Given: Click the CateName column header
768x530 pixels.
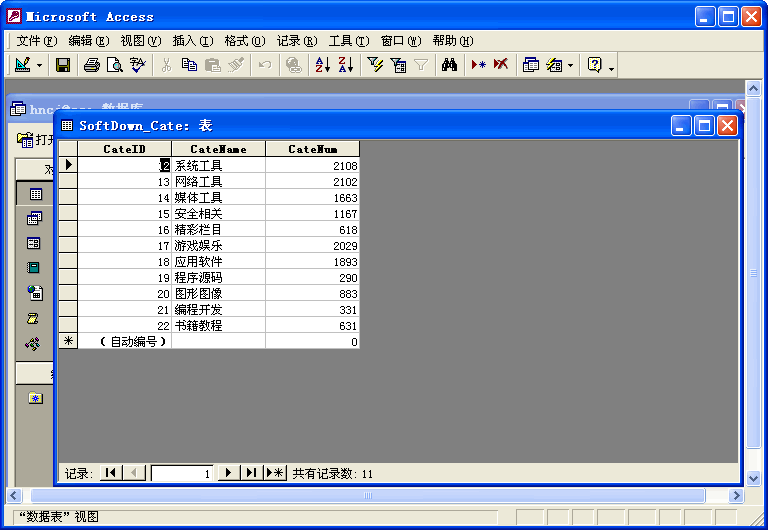Looking at the screenshot, I should point(218,149).
